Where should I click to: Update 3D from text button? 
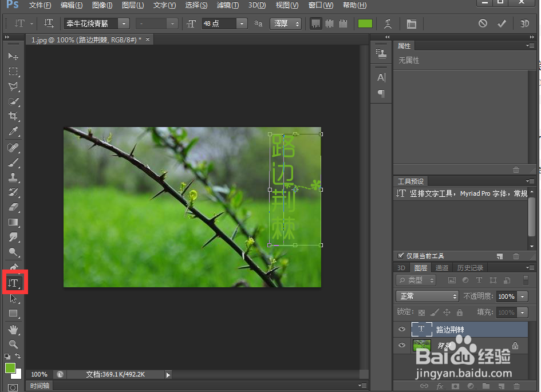[x=524, y=23]
